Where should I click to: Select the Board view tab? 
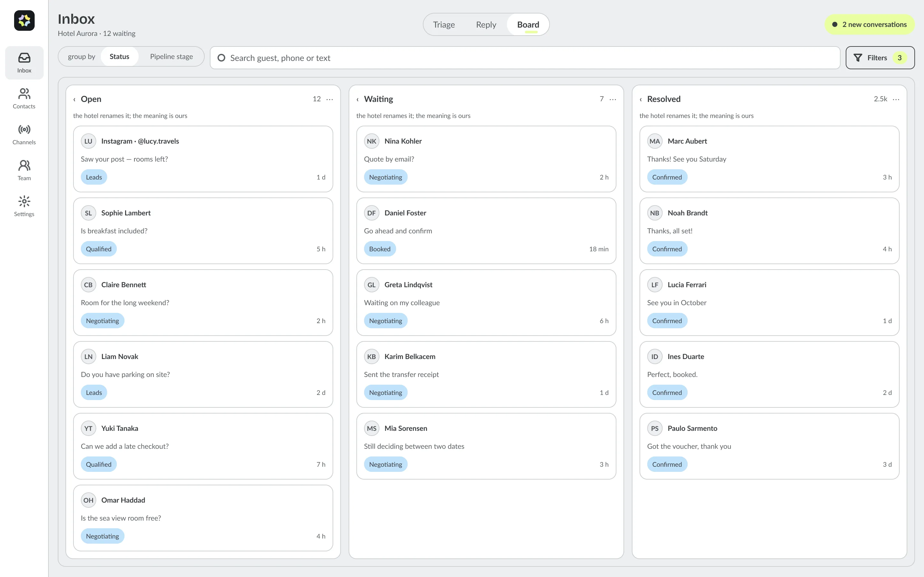pos(528,25)
